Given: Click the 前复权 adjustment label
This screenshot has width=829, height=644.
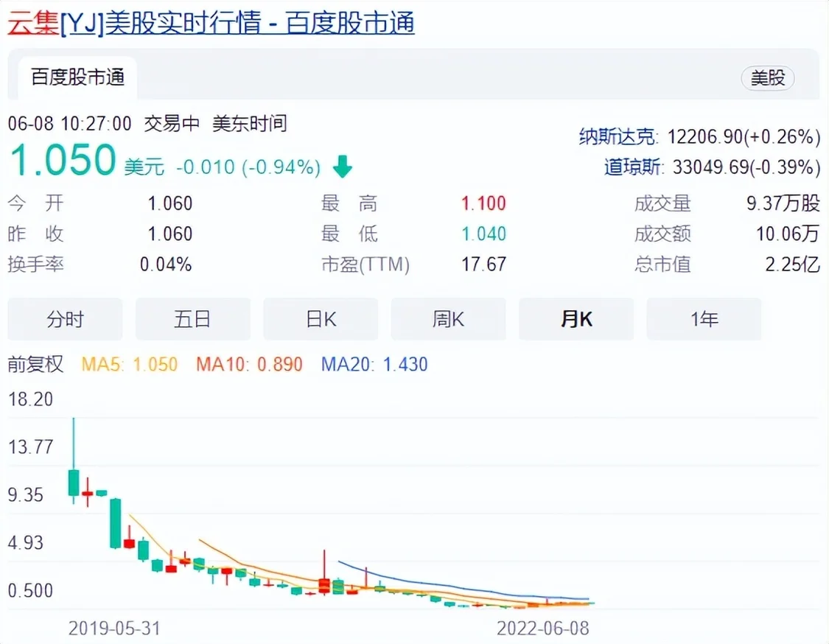Looking at the screenshot, I should (35, 364).
